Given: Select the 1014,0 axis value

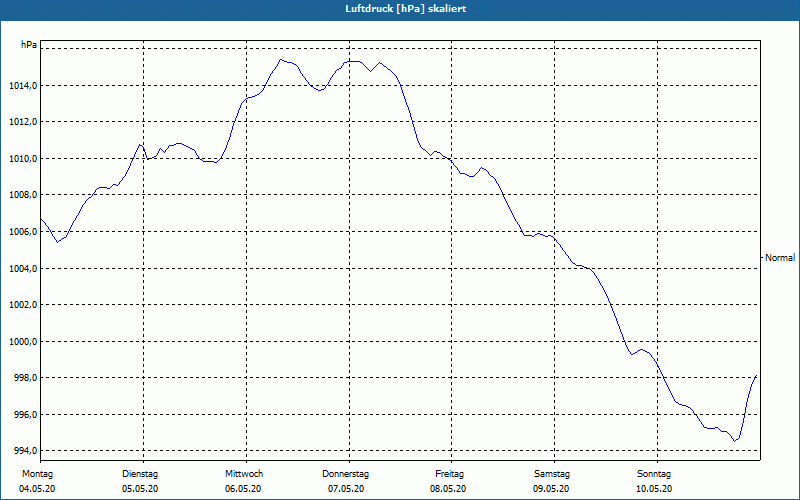Looking at the screenshot, I should 23,86.
